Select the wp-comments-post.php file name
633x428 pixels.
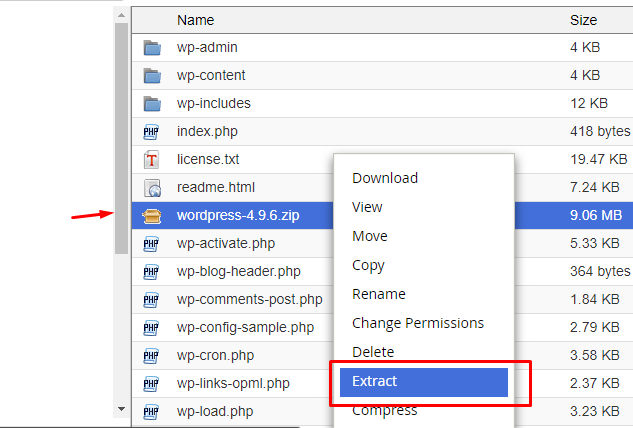(x=249, y=300)
